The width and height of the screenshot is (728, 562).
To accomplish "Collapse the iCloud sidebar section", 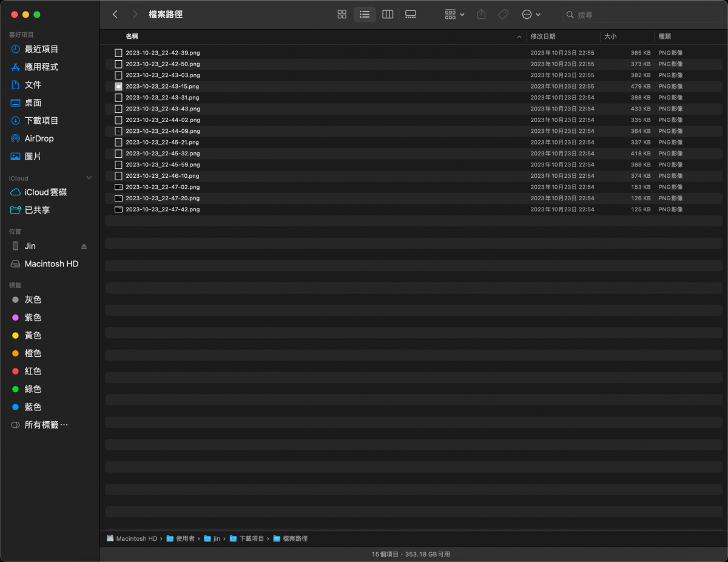I will click(x=89, y=178).
